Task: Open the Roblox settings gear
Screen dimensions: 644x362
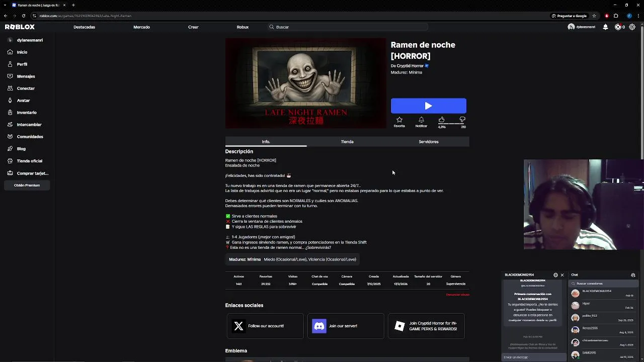Action: pos(632,27)
